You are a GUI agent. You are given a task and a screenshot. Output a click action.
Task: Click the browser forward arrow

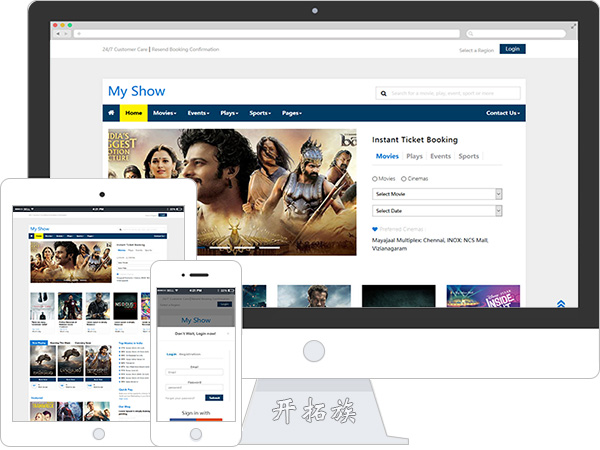[66, 34]
